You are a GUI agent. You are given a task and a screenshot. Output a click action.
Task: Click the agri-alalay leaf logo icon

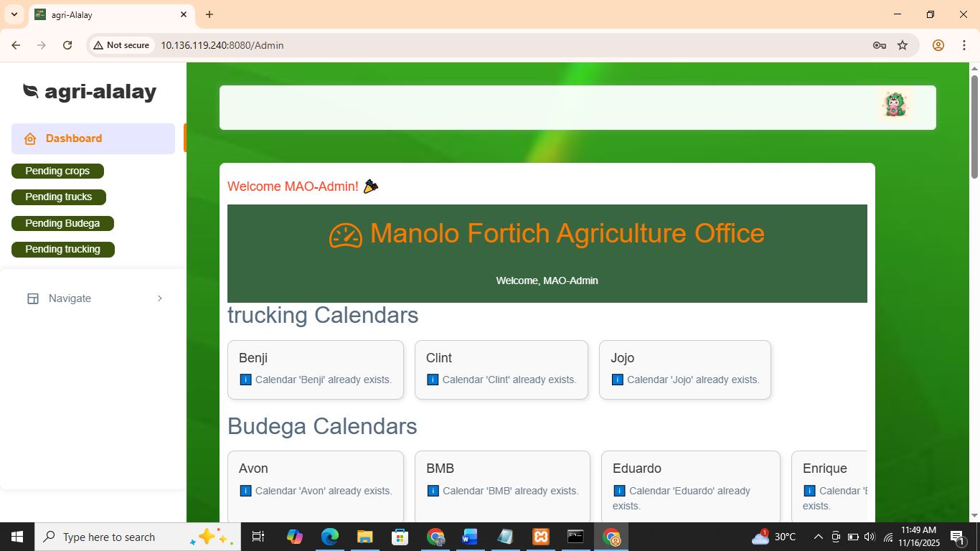point(30,91)
